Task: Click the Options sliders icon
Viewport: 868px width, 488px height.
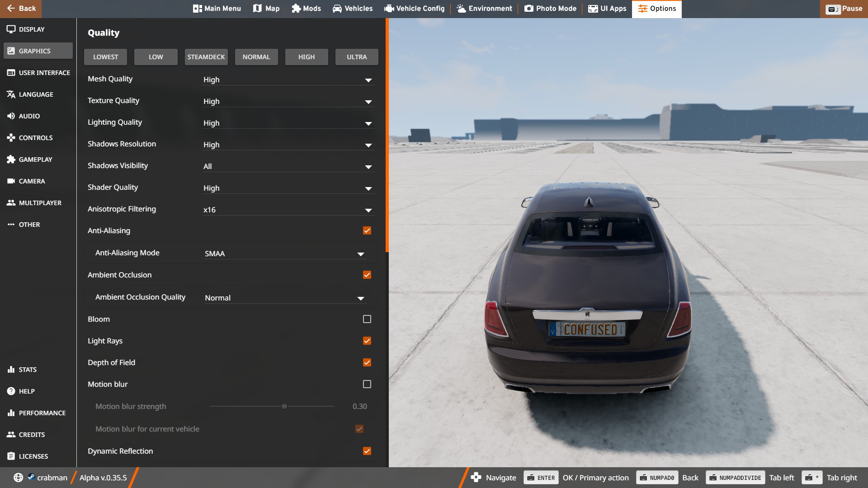Action: (x=643, y=9)
